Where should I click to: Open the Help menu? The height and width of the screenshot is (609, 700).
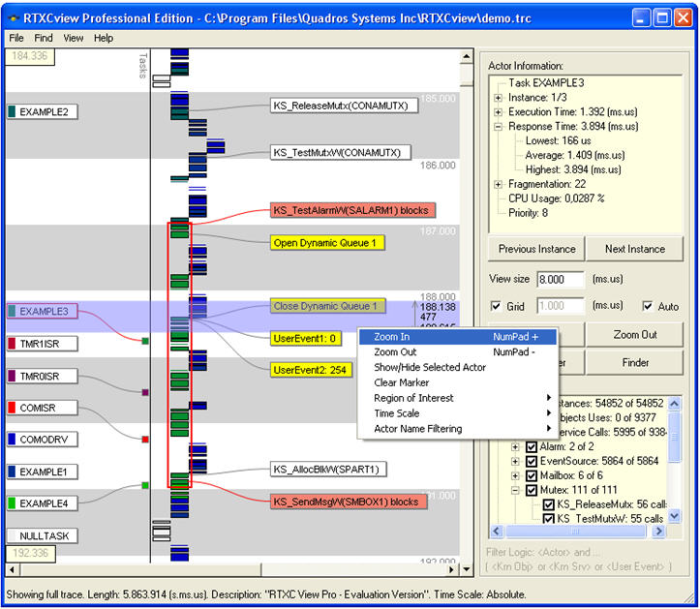(104, 38)
